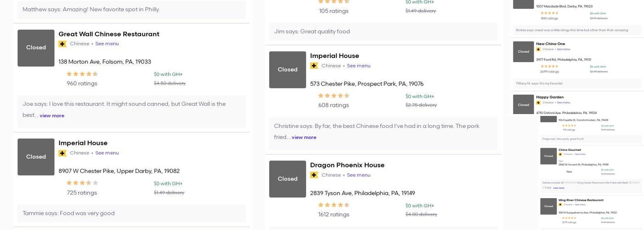Open the Dragon Phoenix House restaurant title

347,165
